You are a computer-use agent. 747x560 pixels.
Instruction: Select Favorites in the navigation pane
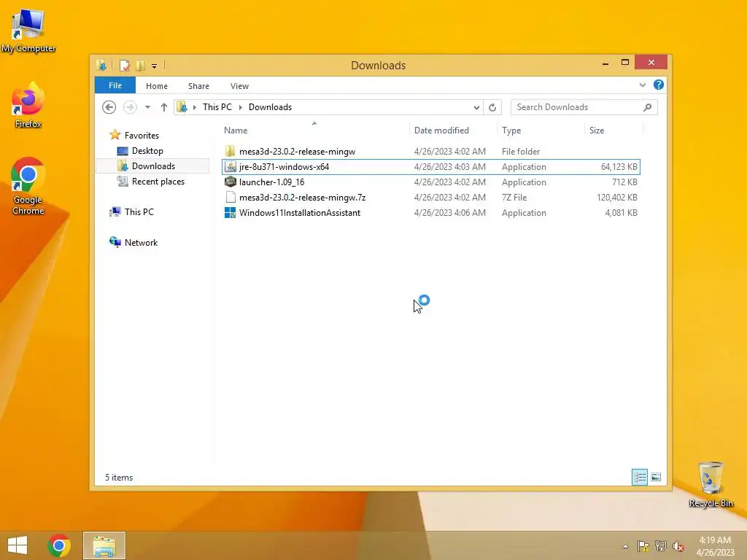coord(142,135)
